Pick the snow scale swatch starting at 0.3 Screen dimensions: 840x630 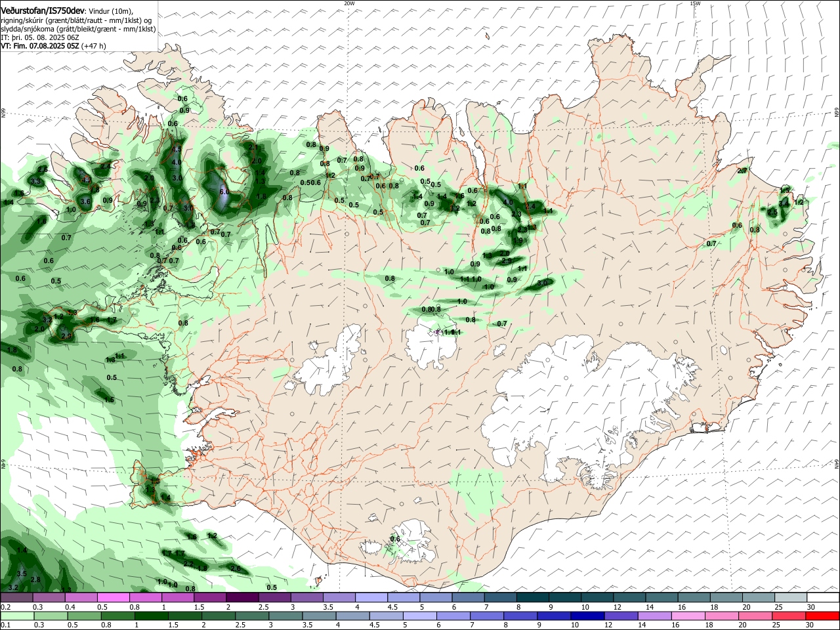pyautogui.click(x=49, y=598)
